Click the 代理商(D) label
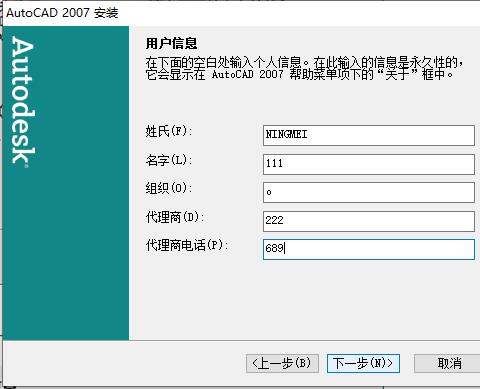The image size is (480, 389). click(175, 217)
